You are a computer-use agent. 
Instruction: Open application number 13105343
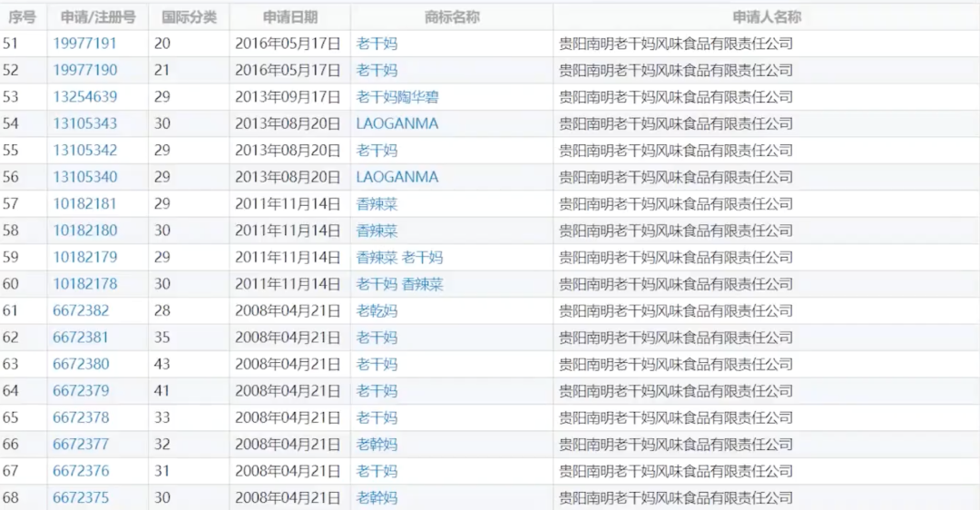[84, 123]
